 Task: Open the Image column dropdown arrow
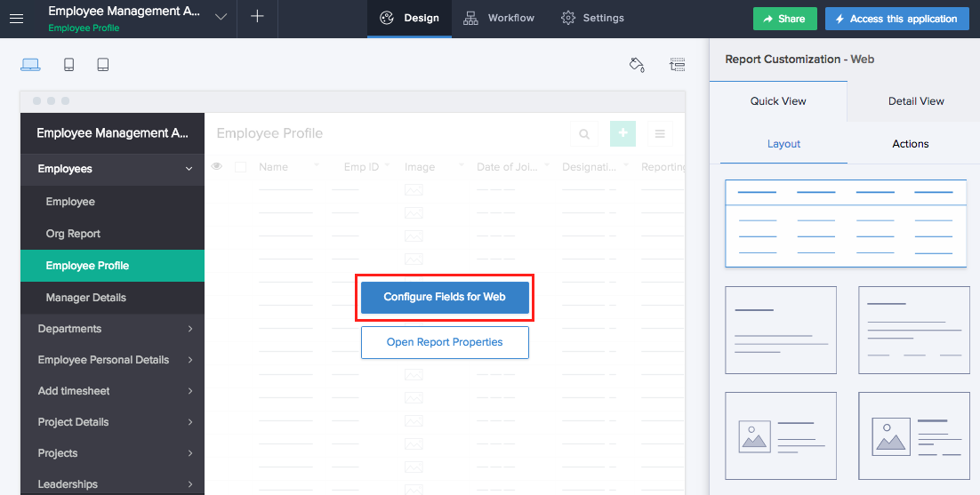[x=462, y=164]
